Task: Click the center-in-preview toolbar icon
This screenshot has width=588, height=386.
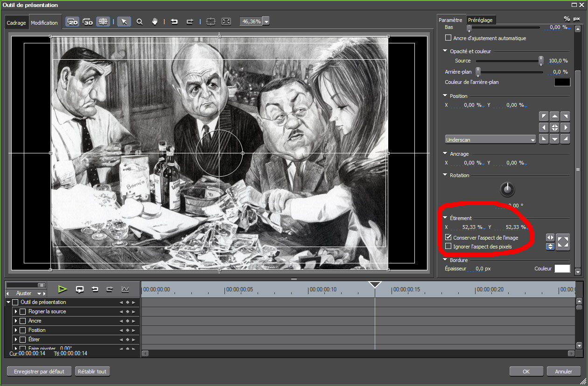Action: 210,21
